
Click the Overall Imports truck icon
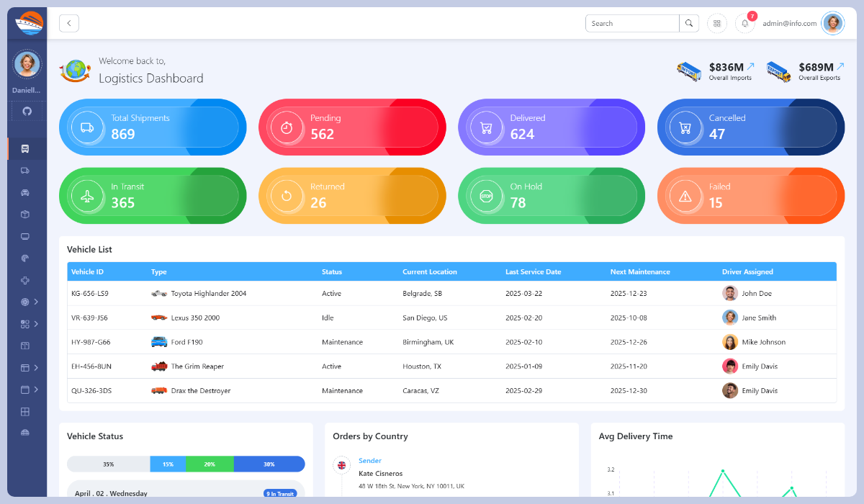[688, 71]
